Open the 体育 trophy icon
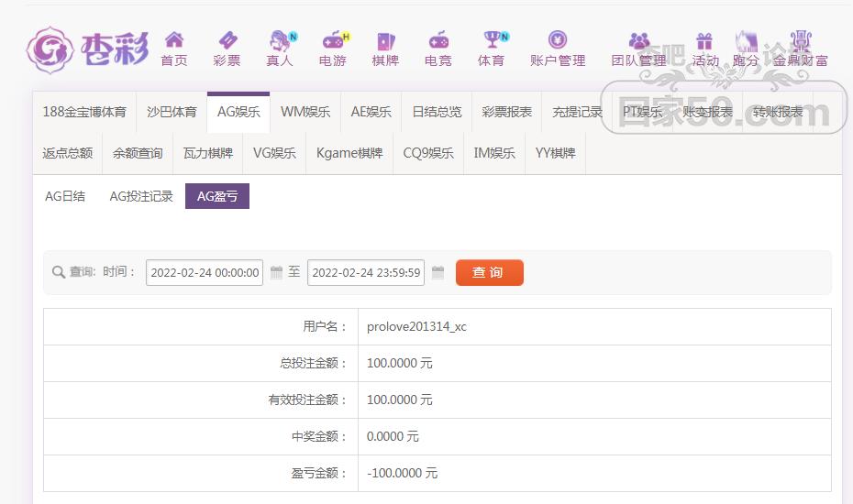Viewport: 853px width, 504px height. (x=493, y=39)
